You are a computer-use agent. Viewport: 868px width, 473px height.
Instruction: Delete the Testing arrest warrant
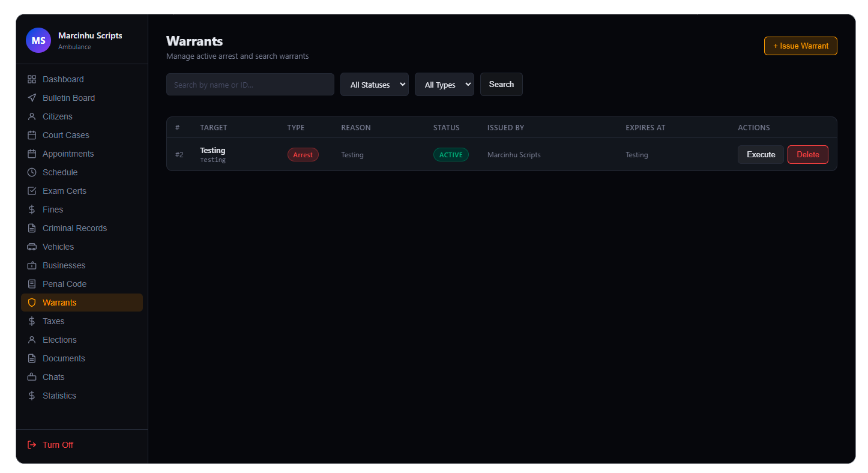807,154
